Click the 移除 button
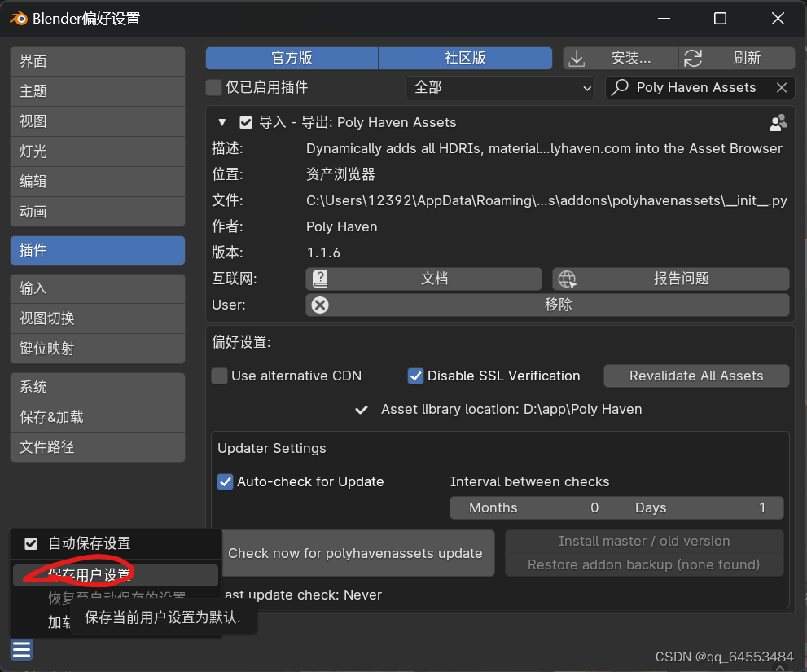Image resolution: width=807 pixels, height=672 pixels. 547,305
